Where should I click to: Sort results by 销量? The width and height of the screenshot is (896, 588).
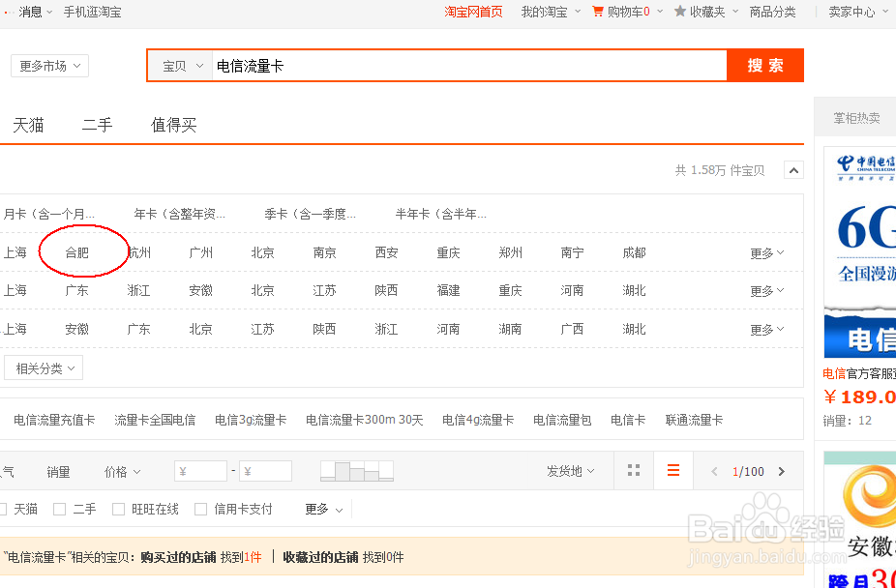point(58,472)
